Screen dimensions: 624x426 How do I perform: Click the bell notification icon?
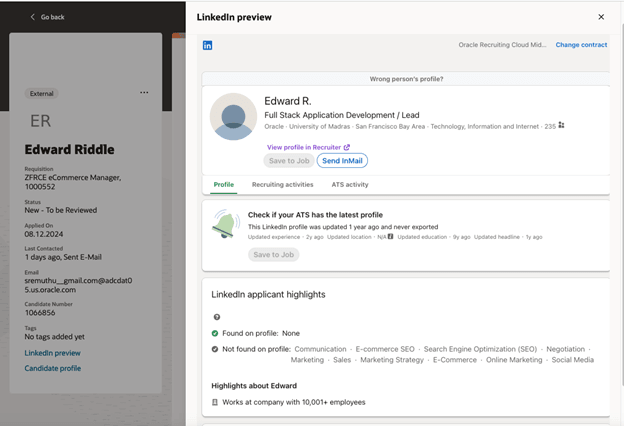(x=226, y=224)
